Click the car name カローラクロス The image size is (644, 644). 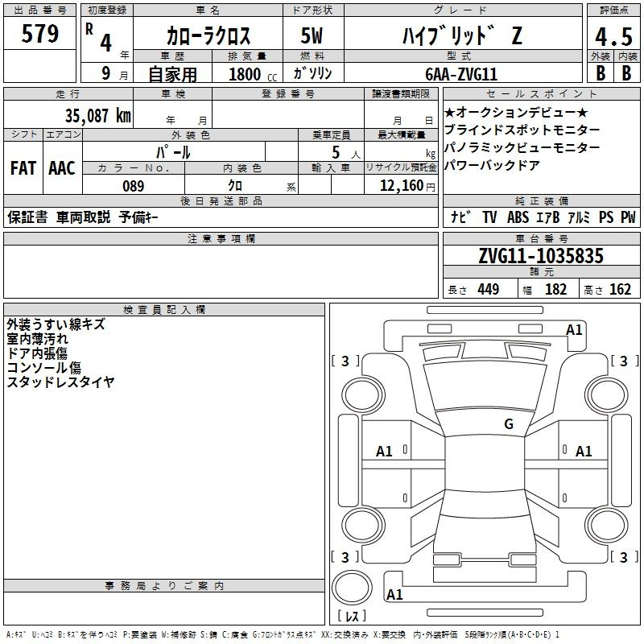click(x=208, y=36)
